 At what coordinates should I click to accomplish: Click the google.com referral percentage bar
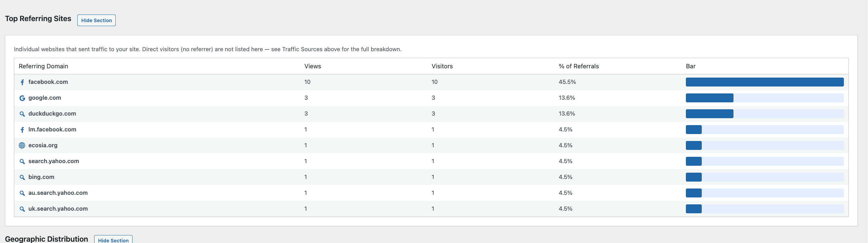click(x=765, y=98)
